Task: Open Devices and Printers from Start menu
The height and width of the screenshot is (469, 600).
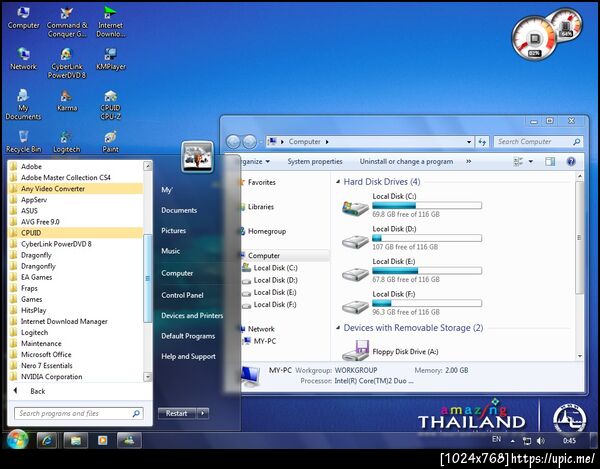Action: coord(192,316)
